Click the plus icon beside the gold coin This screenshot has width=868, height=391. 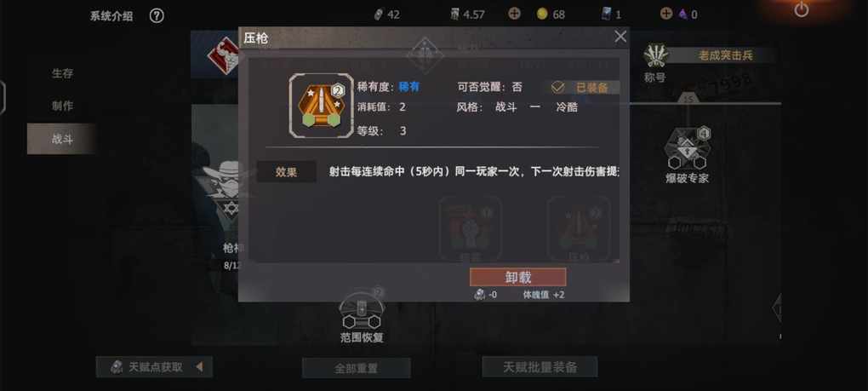click(514, 14)
